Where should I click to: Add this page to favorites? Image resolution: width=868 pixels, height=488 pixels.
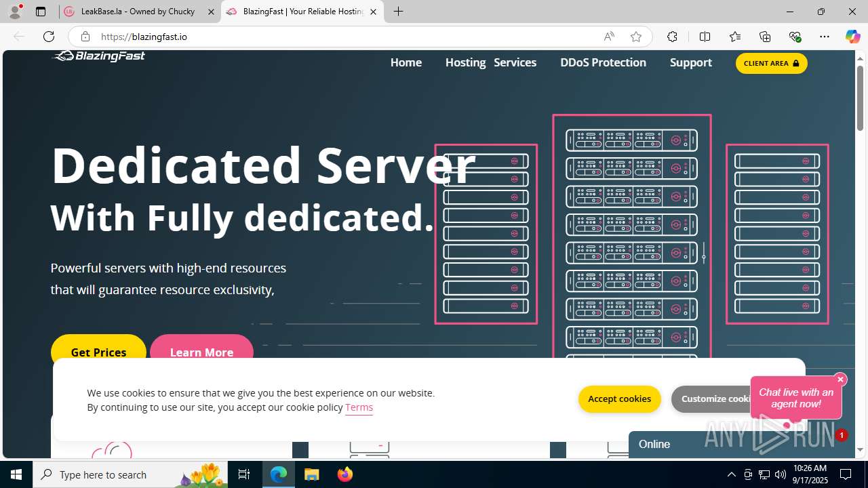636,37
